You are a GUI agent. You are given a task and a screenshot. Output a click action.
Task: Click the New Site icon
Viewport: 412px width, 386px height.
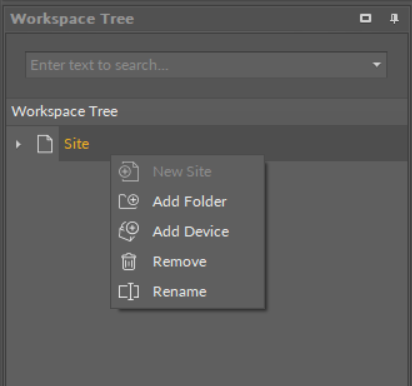pyautogui.click(x=129, y=172)
